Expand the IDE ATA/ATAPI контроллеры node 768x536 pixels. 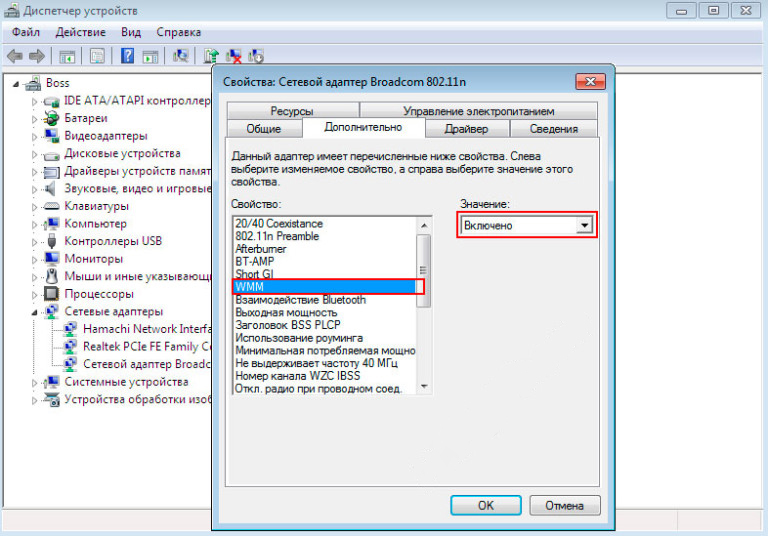34,102
